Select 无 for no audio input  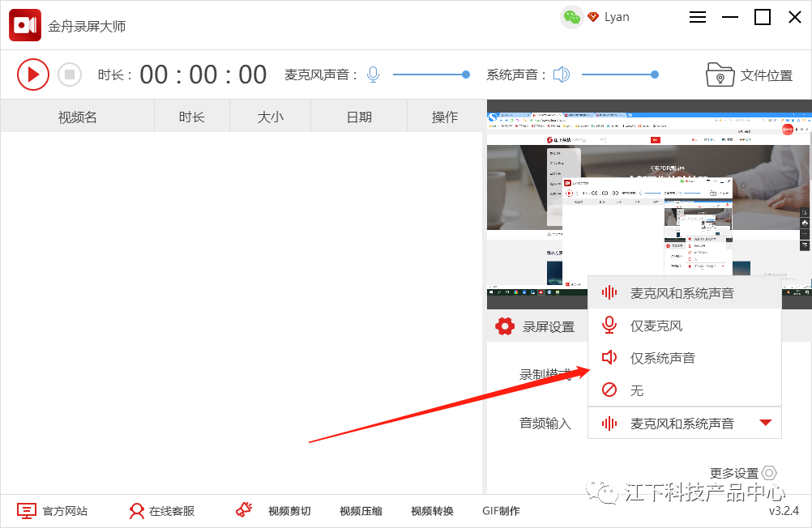pos(685,390)
